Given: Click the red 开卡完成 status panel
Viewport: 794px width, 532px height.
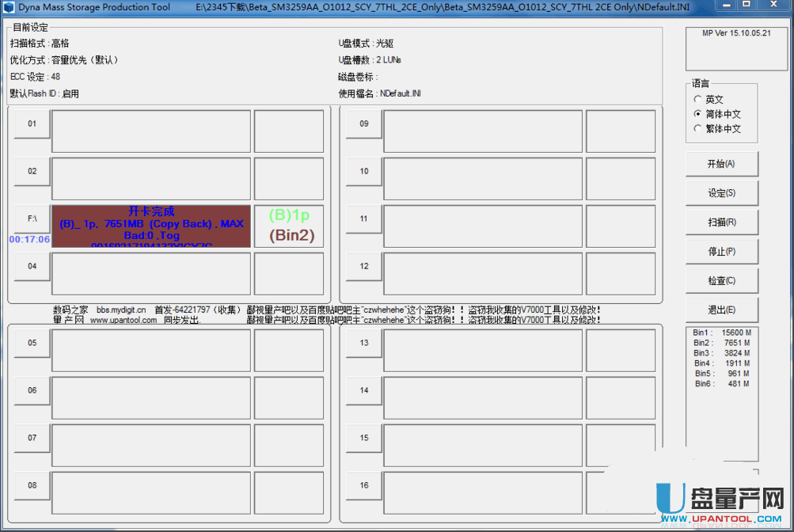Looking at the screenshot, I should (x=151, y=226).
